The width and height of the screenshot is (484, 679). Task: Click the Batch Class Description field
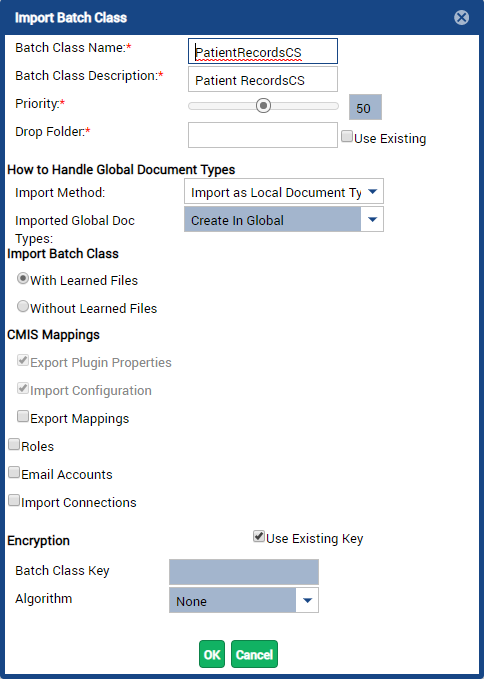pos(263,79)
